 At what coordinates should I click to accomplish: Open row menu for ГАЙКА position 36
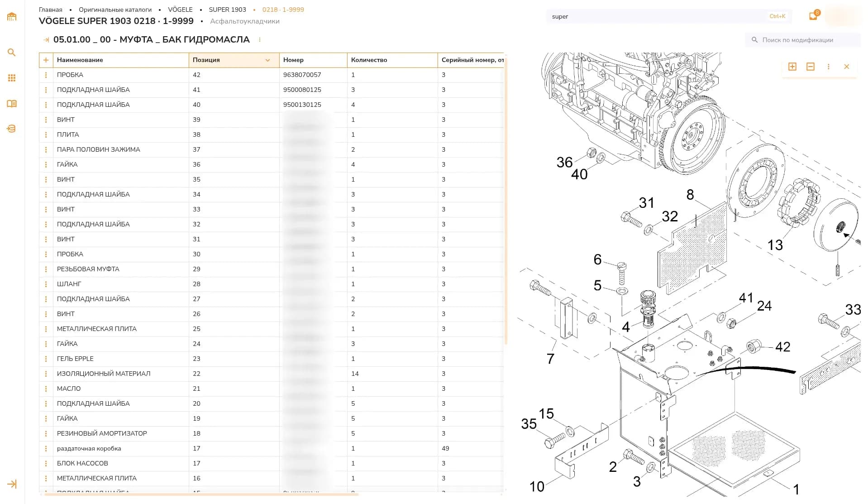tap(46, 164)
